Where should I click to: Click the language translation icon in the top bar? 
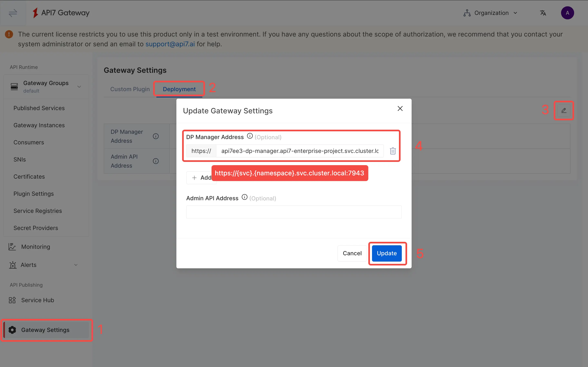coord(543,13)
